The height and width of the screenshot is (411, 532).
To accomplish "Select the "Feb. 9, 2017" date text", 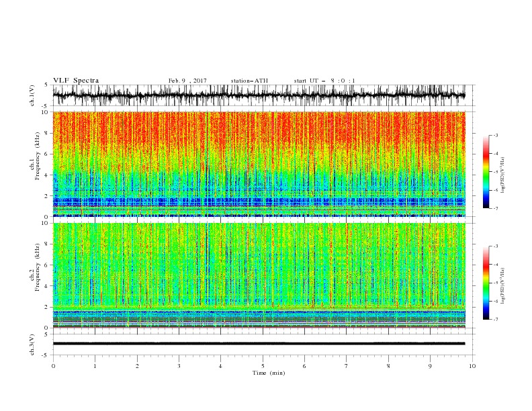I will [x=187, y=81].
